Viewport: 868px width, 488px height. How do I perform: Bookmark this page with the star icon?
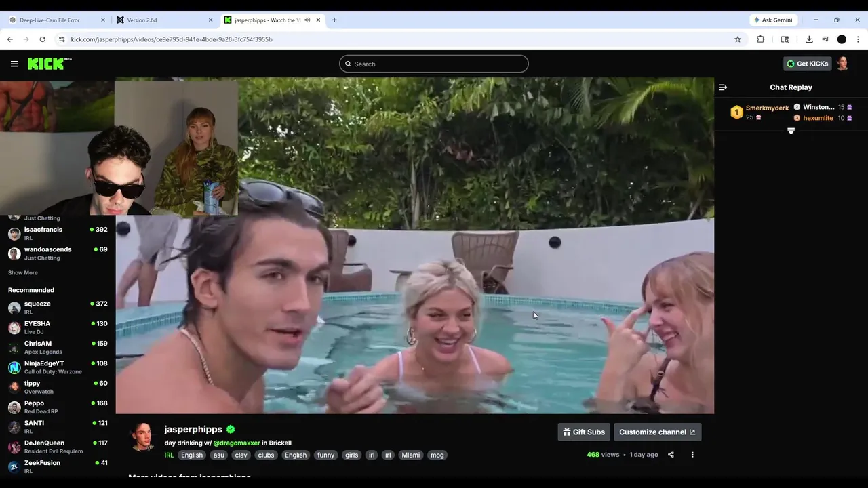point(738,39)
